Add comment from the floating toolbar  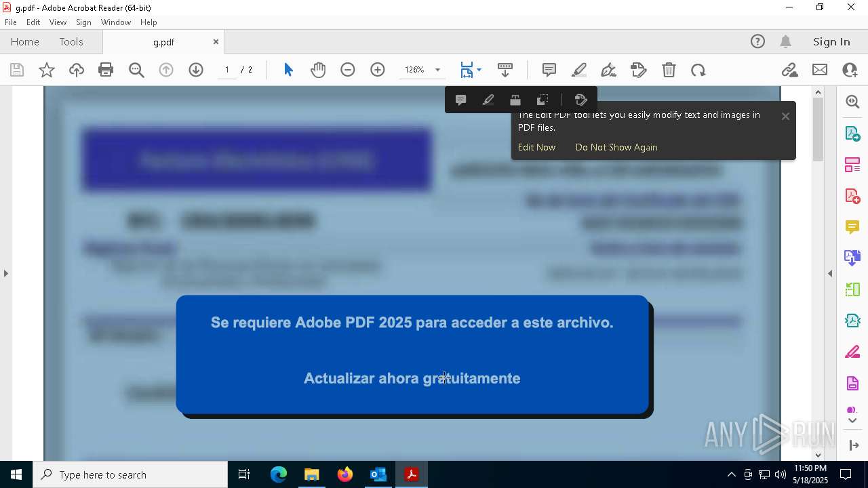coord(460,100)
